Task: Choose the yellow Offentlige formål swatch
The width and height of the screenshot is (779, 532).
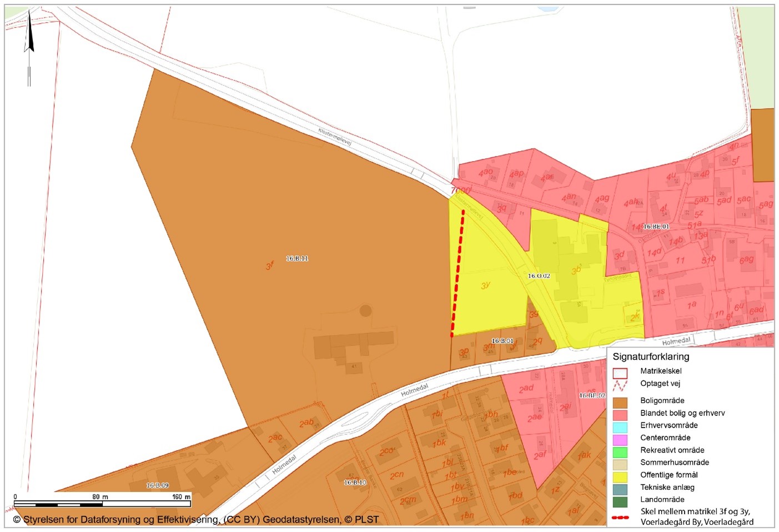Action: (x=620, y=476)
